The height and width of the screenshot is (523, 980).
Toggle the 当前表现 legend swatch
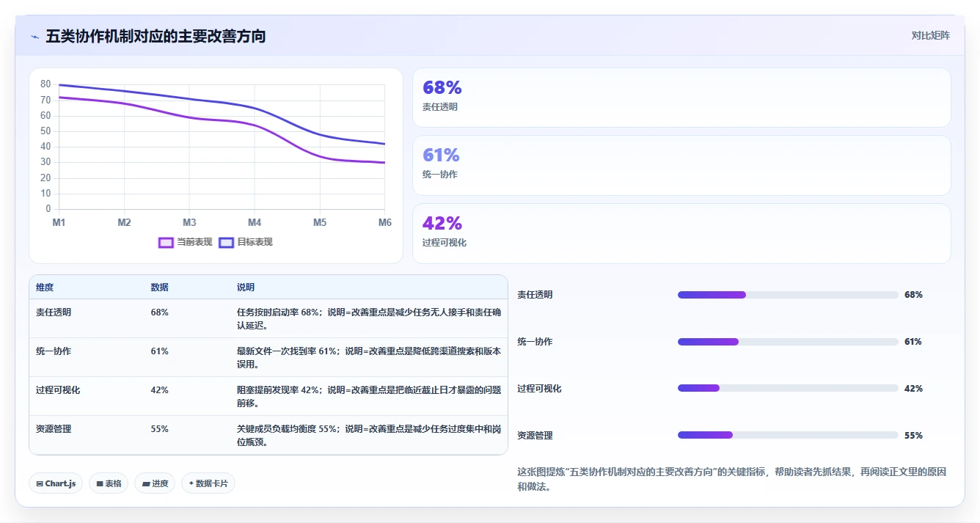(167, 242)
